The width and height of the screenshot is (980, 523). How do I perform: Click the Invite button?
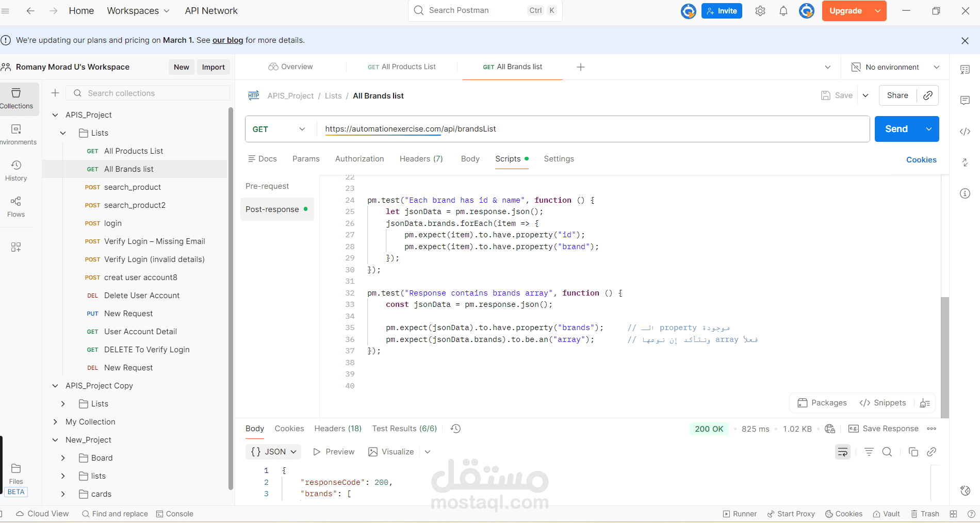[x=722, y=11]
